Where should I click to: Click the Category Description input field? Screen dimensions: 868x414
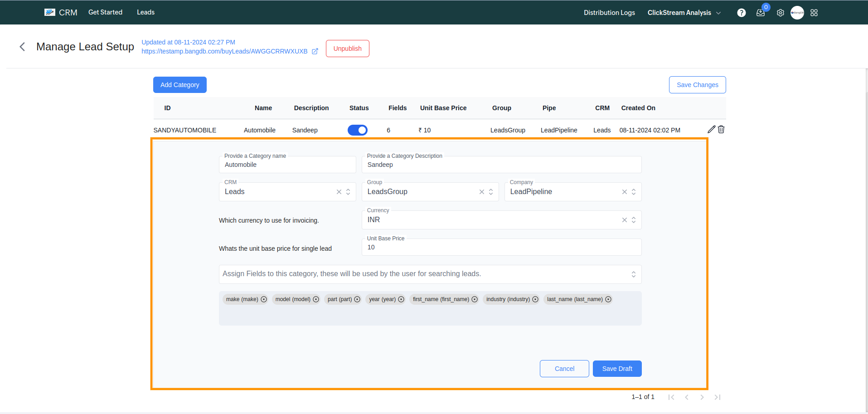(x=502, y=165)
